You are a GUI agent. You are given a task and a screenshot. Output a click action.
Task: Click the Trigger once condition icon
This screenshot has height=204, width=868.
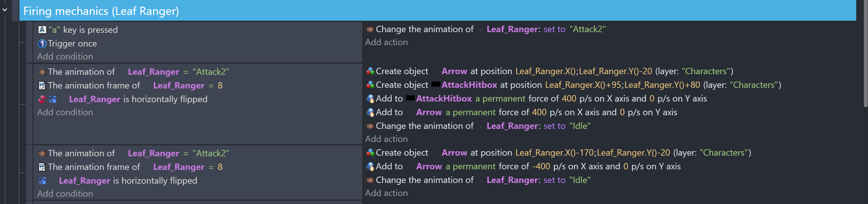tap(42, 44)
